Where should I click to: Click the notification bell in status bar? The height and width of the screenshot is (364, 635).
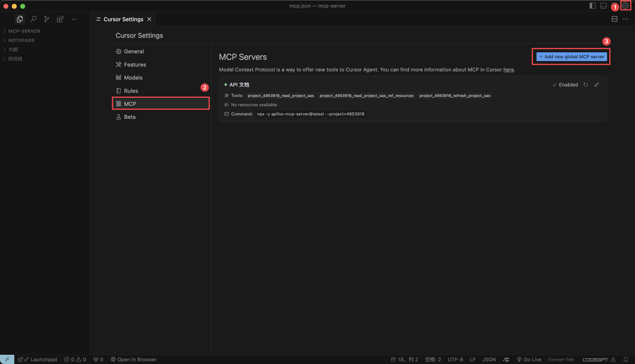[626, 359]
